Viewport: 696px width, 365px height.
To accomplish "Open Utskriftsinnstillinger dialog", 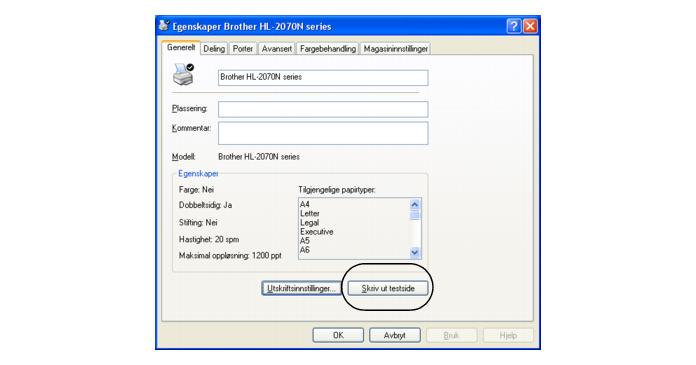I will click(301, 289).
